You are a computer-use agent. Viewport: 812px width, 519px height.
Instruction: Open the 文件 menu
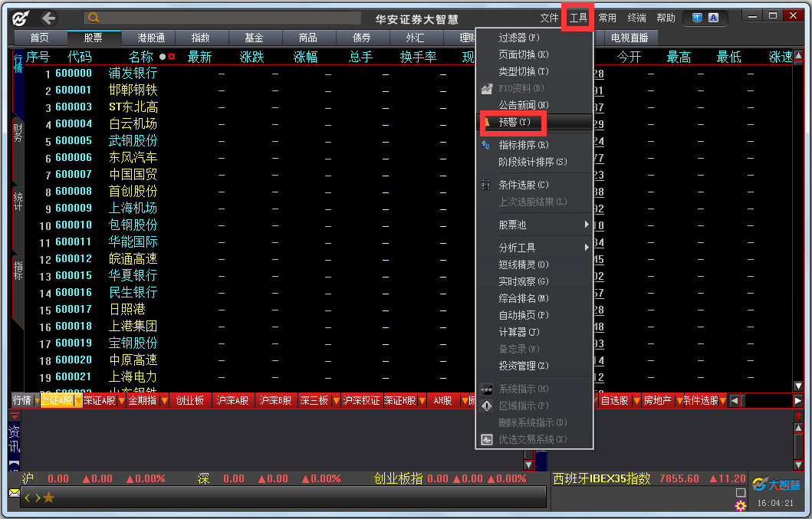[549, 18]
